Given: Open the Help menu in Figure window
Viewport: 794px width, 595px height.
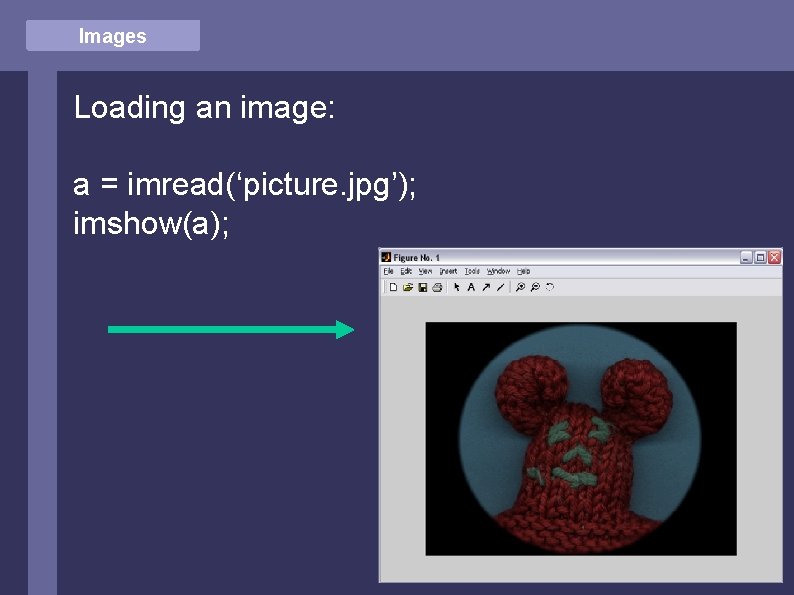Looking at the screenshot, I should 524,271.
